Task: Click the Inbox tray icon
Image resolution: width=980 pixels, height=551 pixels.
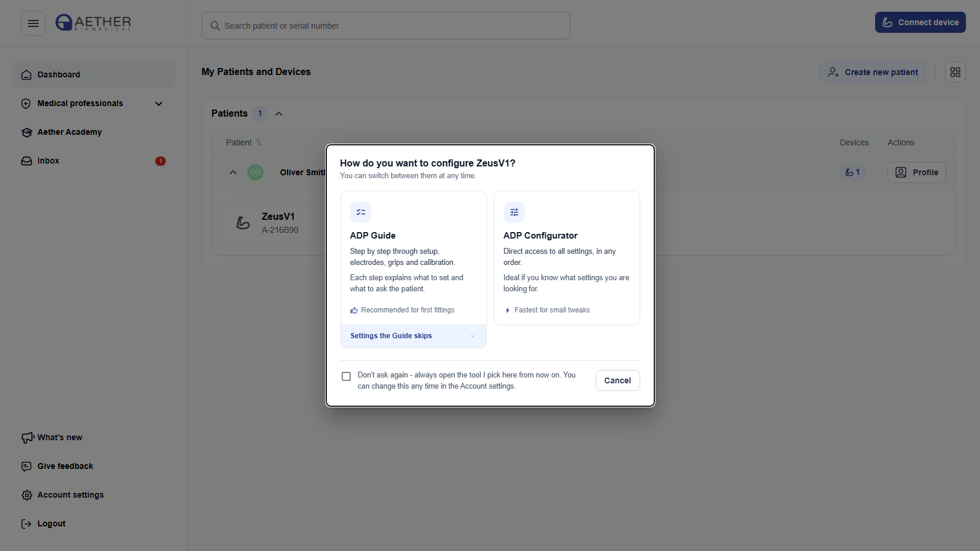Action: tap(26, 161)
